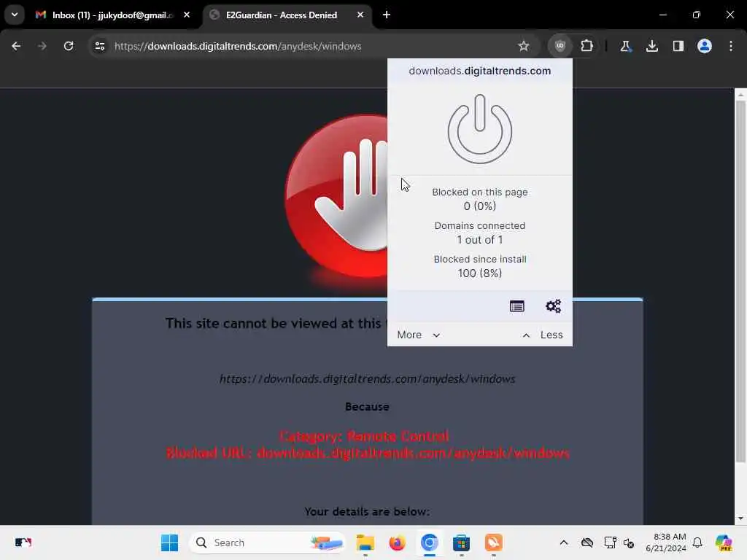Click the network display tray icon
The width and height of the screenshot is (747, 560).
(x=609, y=542)
